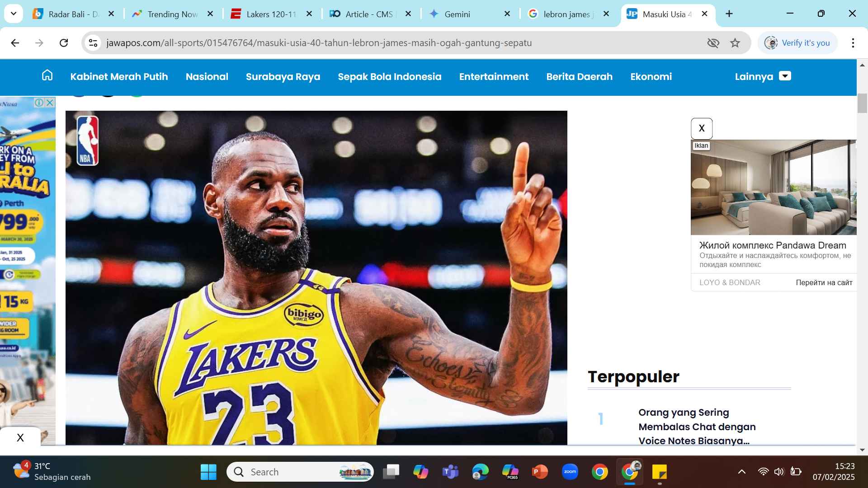Open the Orang yang Sering Membalas Chat article
868x488 pixels.
(697, 427)
